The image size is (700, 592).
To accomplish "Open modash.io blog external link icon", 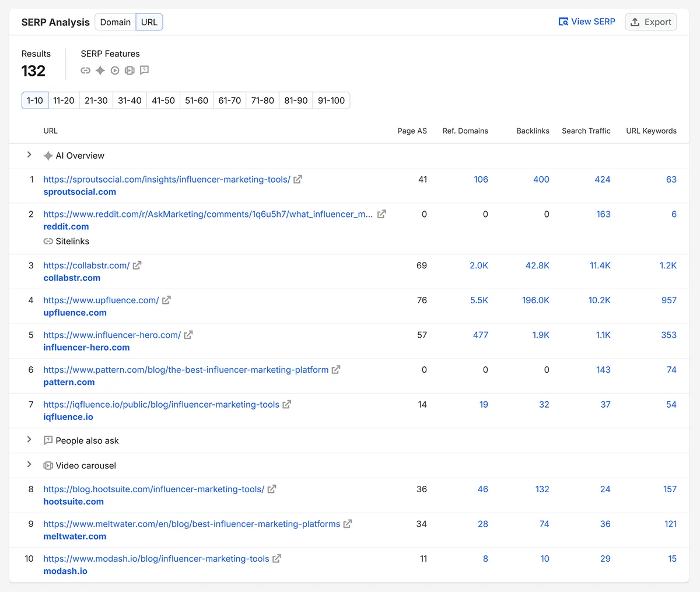I will tap(276, 559).
